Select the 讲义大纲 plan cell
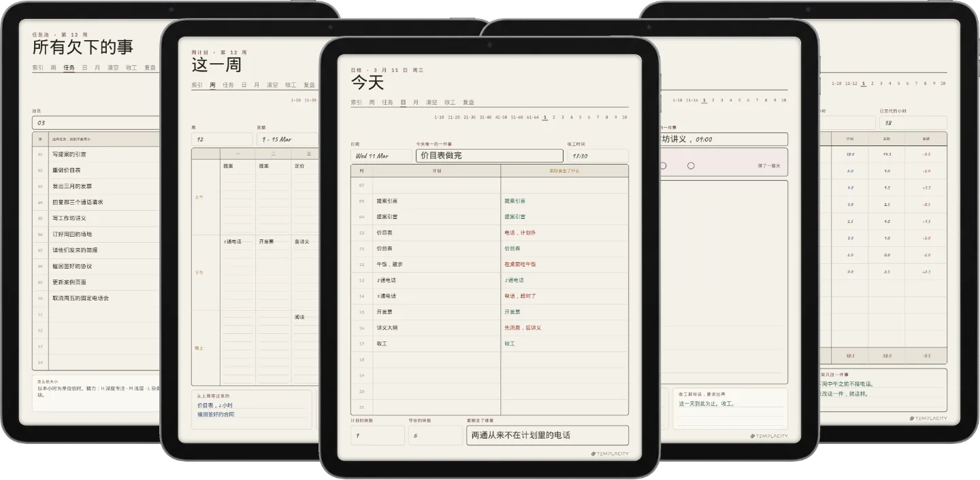The height and width of the screenshot is (480, 980). point(436,328)
